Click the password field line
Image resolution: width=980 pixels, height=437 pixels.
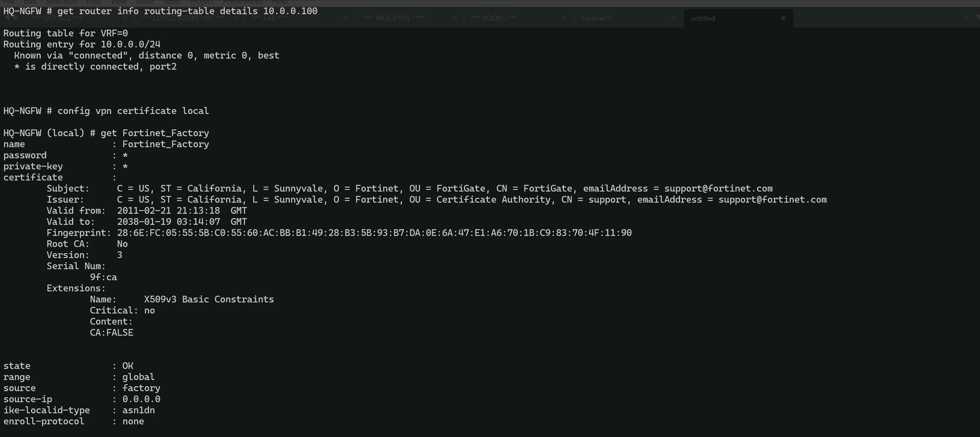pyautogui.click(x=66, y=155)
